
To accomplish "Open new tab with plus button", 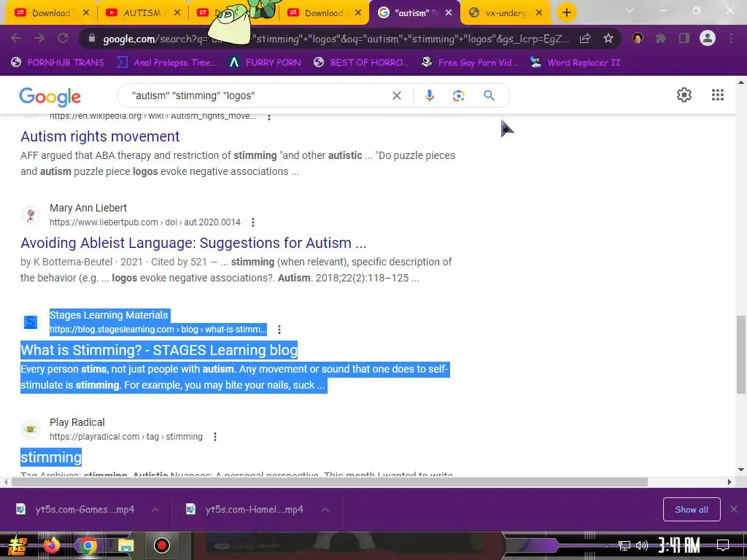I will coord(566,13).
